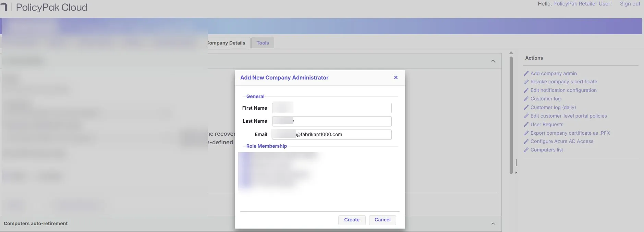Screen dimensions: 644x232
Task: Click pencil icon beside Edit notification configuration
Action: [526, 90]
